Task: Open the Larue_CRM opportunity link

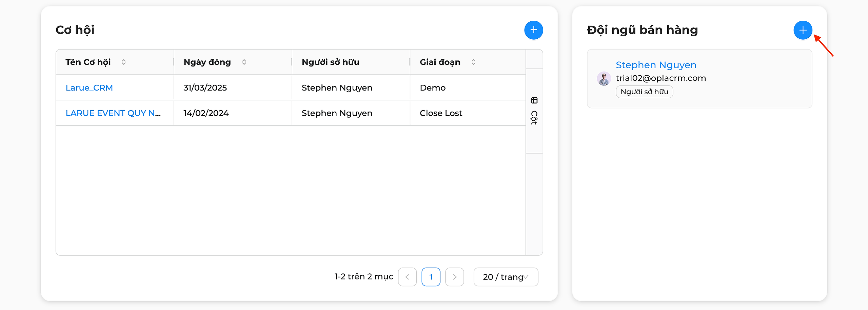Action: (x=89, y=88)
